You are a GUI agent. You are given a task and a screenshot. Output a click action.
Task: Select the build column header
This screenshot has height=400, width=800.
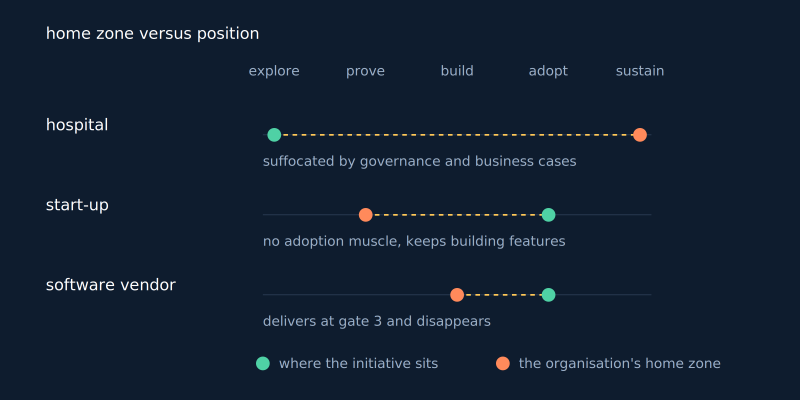(457, 71)
